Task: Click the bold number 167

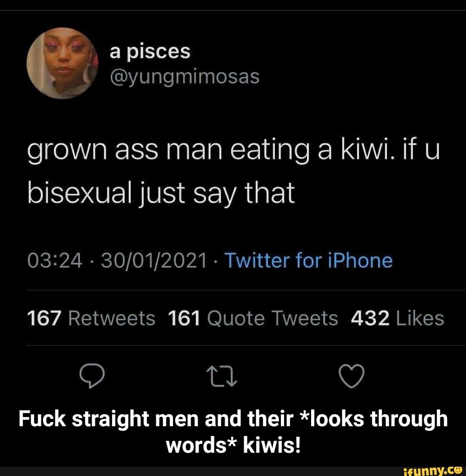Action: [x=45, y=319]
